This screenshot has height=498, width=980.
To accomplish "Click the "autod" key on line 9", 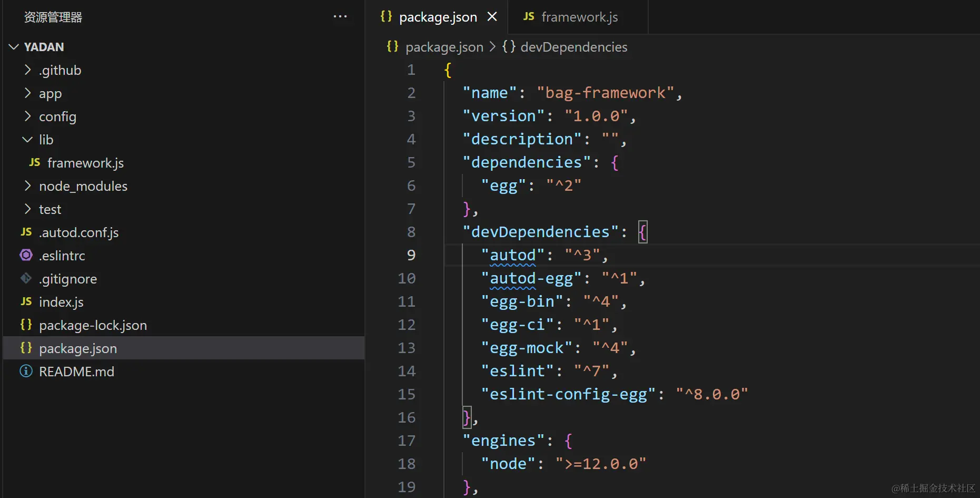I will tap(513, 255).
